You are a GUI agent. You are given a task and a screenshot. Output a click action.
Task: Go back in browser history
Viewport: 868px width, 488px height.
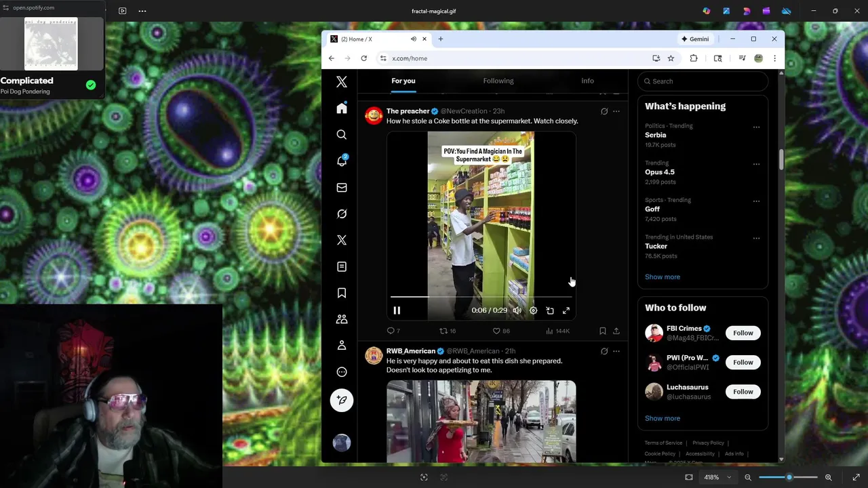332,58
